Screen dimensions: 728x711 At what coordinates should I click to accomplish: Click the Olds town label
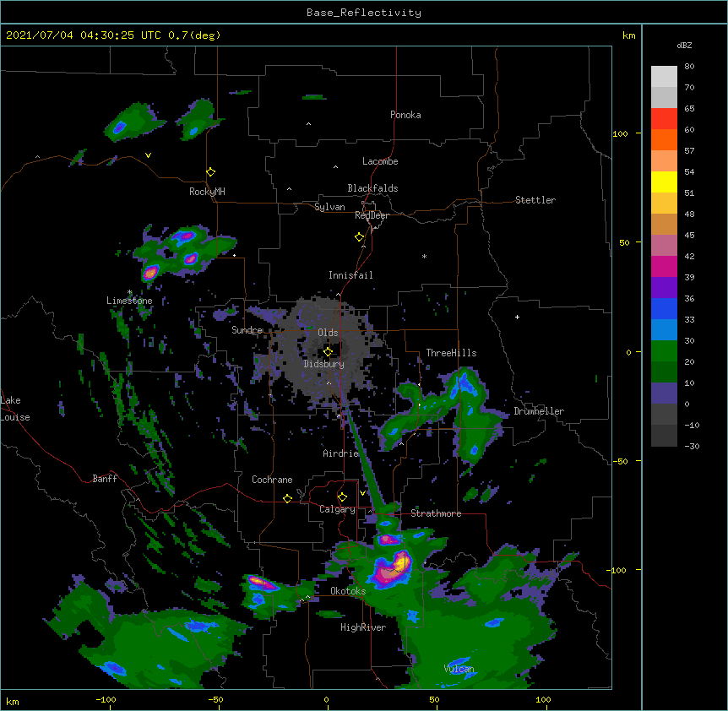pyautogui.click(x=328, y=333)
